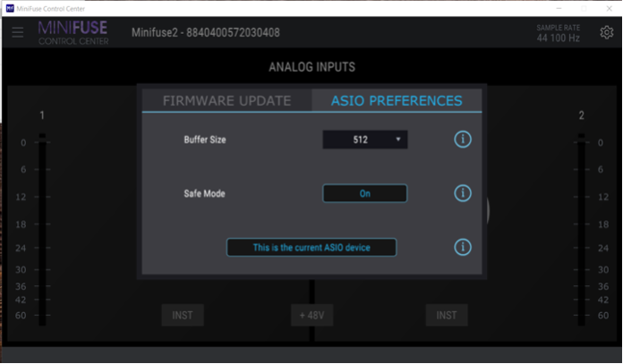Toggle +48V phantom power

[311, 315]
